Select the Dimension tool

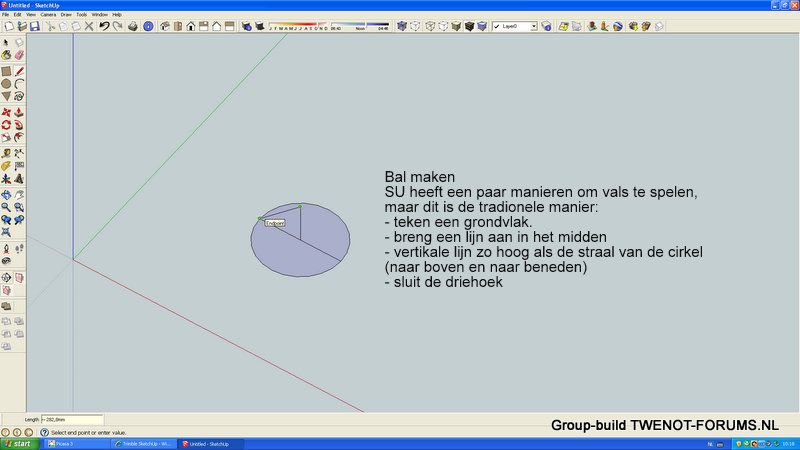(x=19, y=154)
